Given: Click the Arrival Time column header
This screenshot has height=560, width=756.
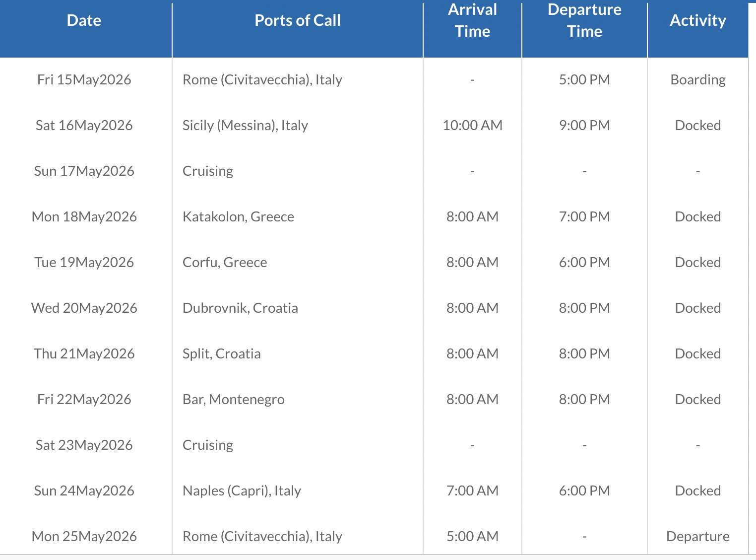Looking at the screenshot, I should (472, 20).
